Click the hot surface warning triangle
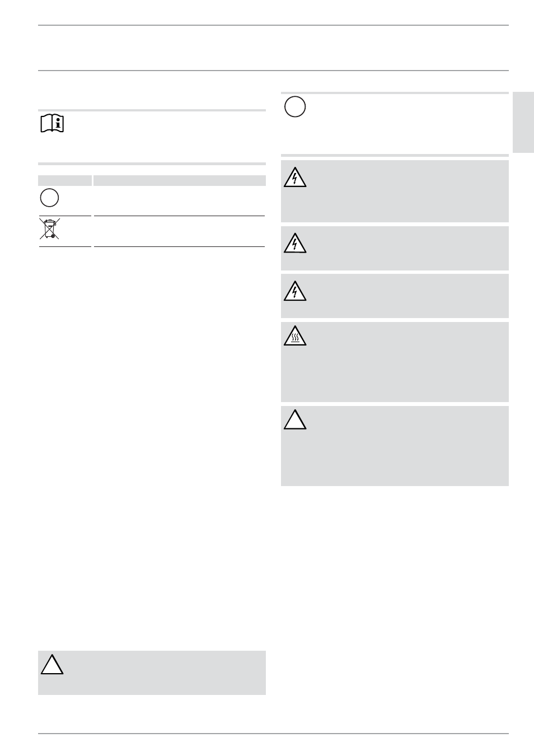The width and height of the screenshot is (534, 756). click(x=295, y=335)
